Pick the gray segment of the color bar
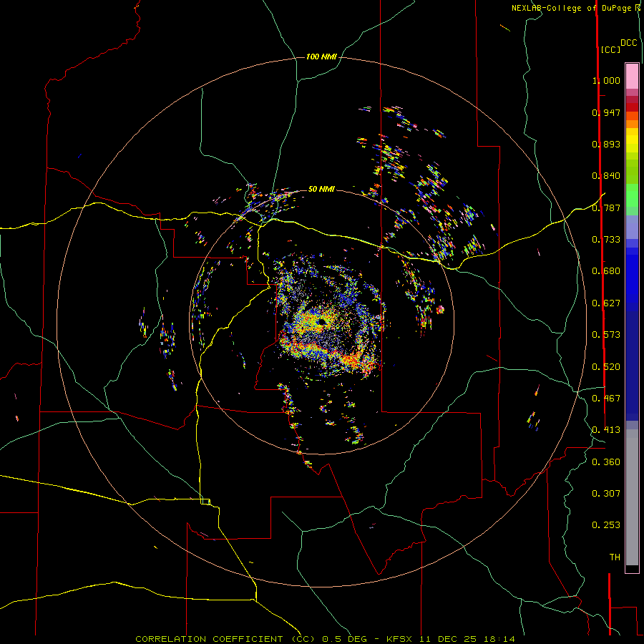The height and width of the screenshot is (644, 644). 632,497
